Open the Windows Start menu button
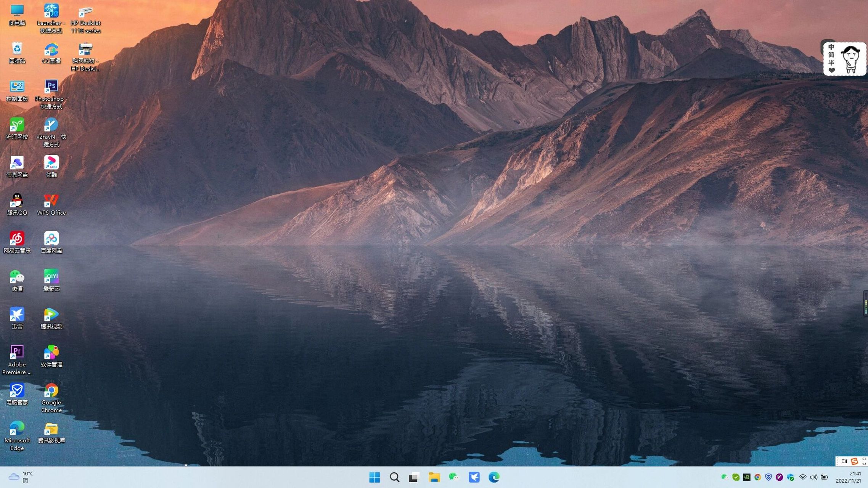868x488 pixels. click(375, 477)
